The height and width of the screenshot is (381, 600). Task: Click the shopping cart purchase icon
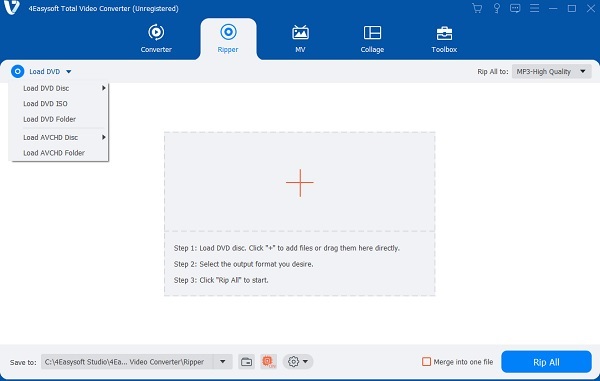point(477,8)
